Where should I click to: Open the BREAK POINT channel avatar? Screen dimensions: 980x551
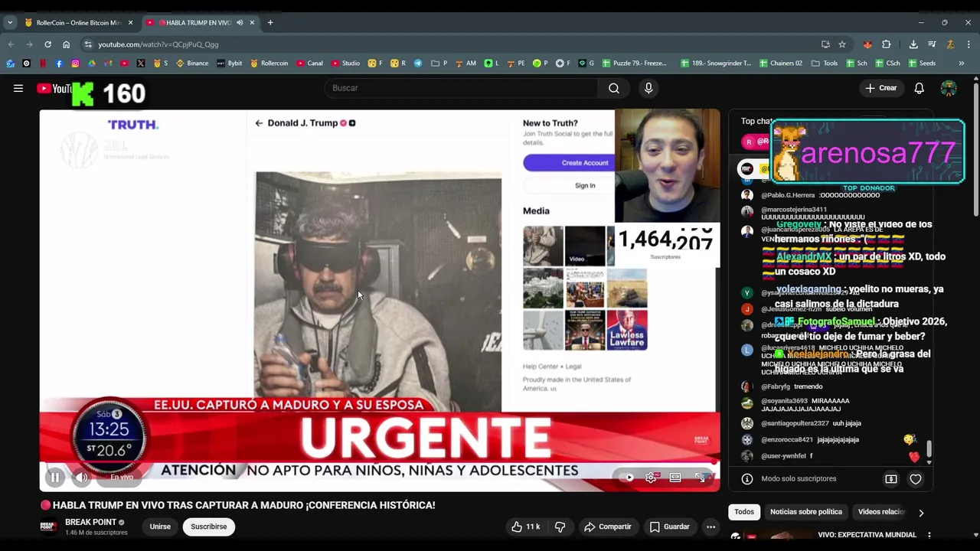[48, 527]
